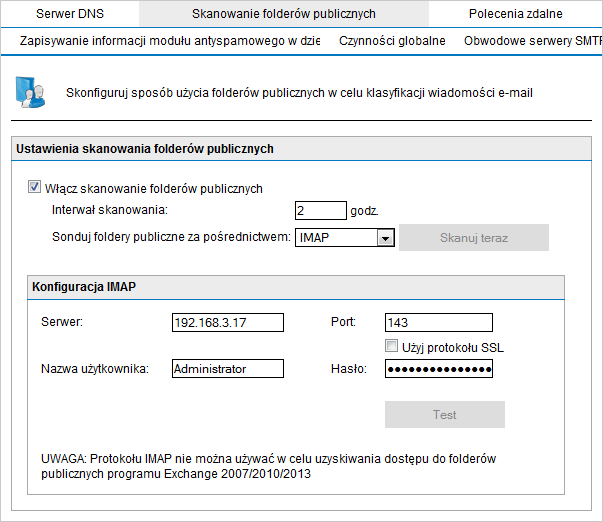
Task: Open Zapisywanie informacji modułu antyspamowego tab
Action: (170, 41)
